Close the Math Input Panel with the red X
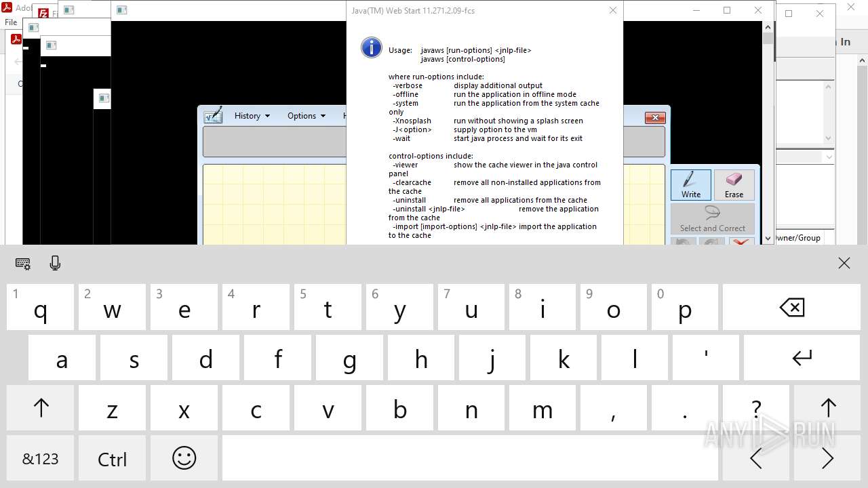This screenshot has height=488, width=868. (x=654, y=118)
